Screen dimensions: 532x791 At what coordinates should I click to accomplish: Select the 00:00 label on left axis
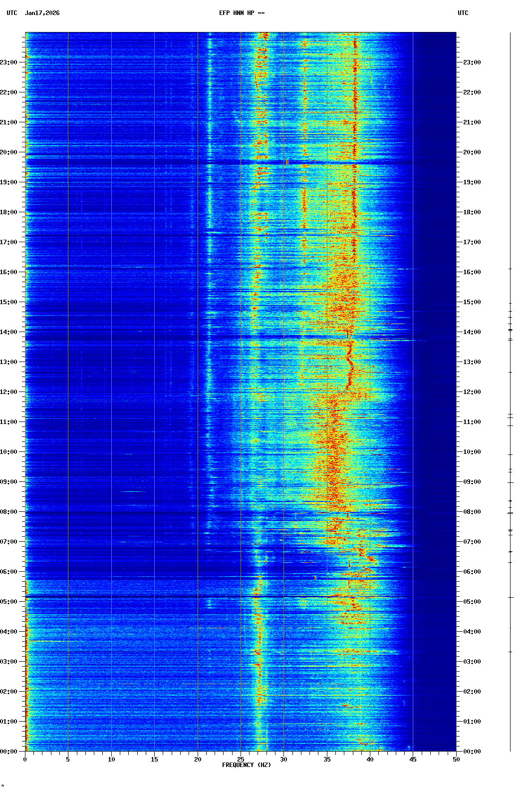(x=8, y=752)
